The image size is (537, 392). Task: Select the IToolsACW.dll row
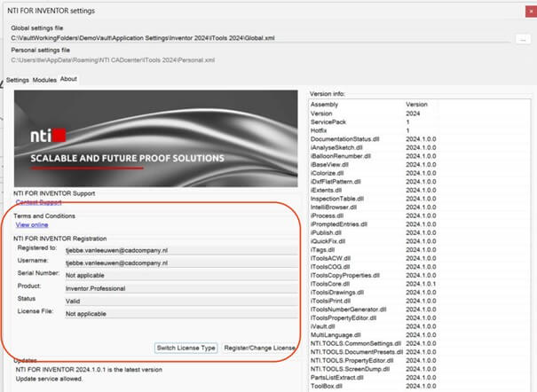click(x=420, y=259)
